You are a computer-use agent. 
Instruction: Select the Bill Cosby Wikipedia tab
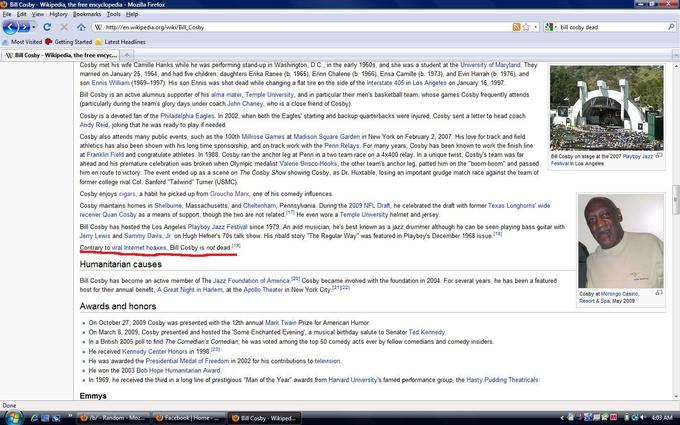(x=62, y=55)
